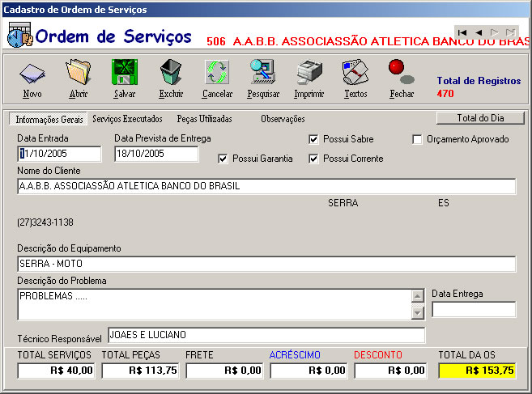This screenshot has width=532, height=394.
Task: Click problem description scrollbar up arrow
Action: [418, 295]
